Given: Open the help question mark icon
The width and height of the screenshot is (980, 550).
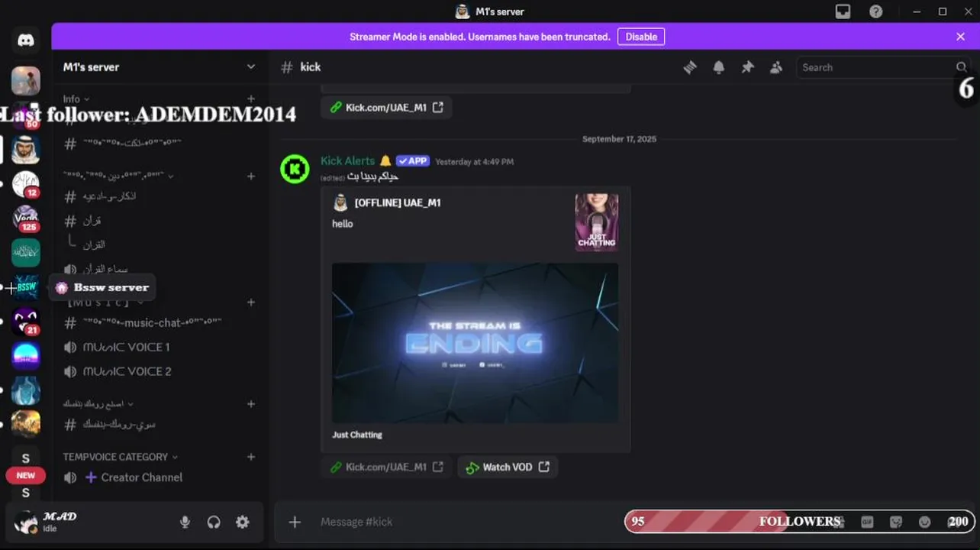Looking at the screenshot, I should tap(876, 11).
